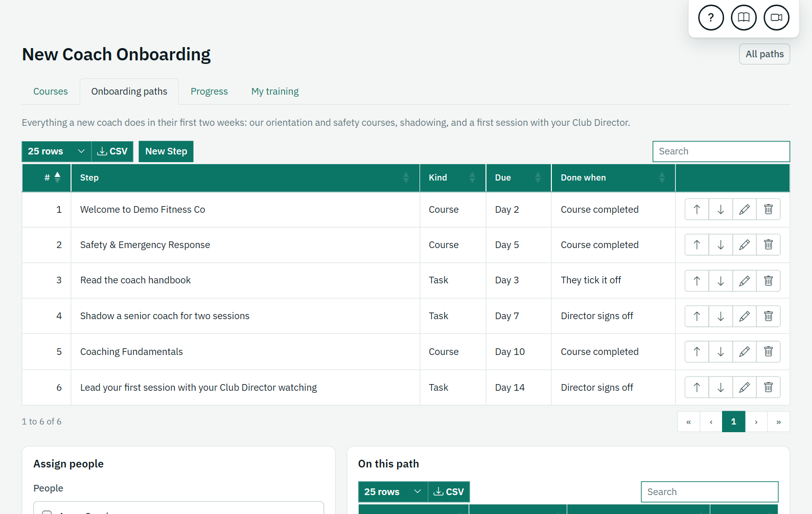Go to the My training tab
Image resolution: width=812 pixels, height=514 pixels.
[x=275, y=92]
